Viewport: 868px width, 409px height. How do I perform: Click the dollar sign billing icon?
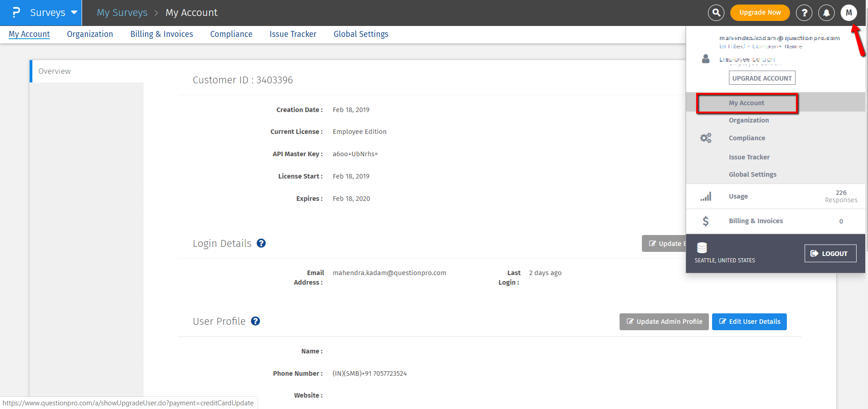click(x=706, y=221)
